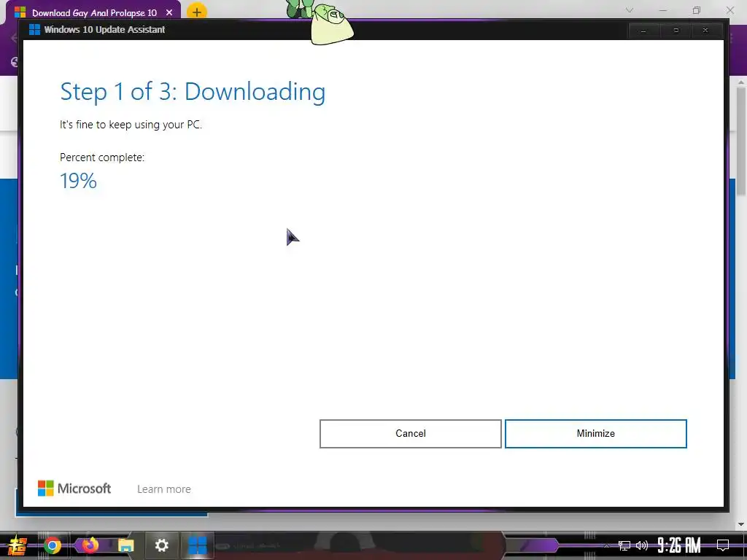The height and width of the screenshot is (560, 747).
Task: Click the 'Step 1 of 3: Downloading' heading
Action: [x=193, y=92]
